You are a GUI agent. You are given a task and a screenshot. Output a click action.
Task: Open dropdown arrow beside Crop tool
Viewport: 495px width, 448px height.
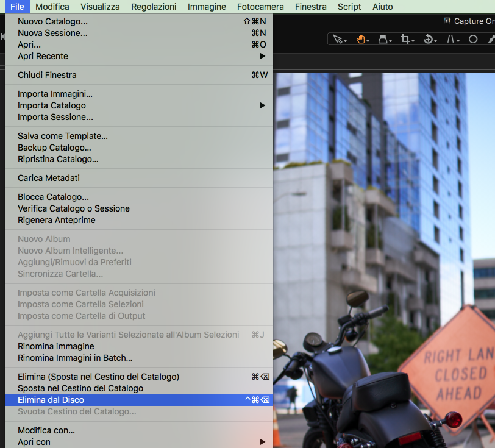point(413,41)
